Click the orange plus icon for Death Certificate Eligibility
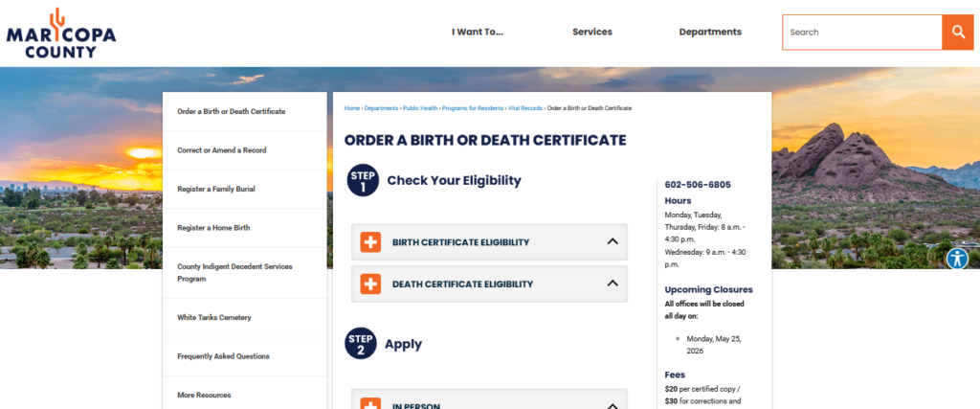 click(370, 284)
